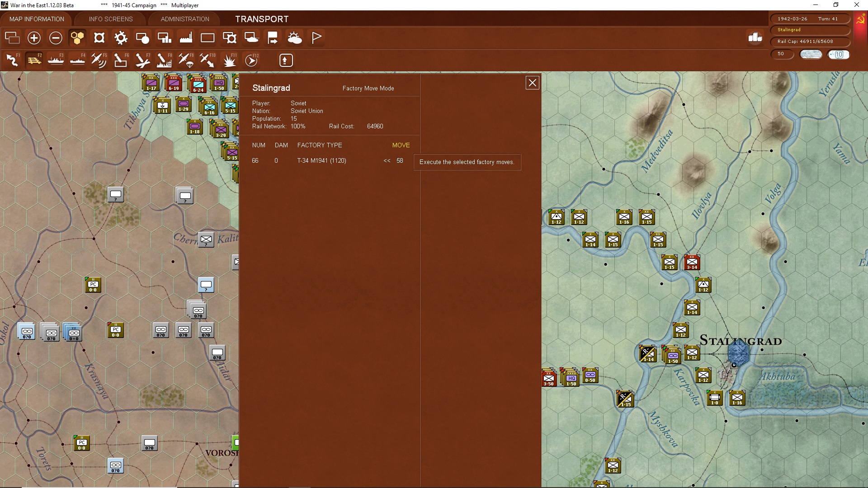Screen dimensions: 868x488
Task: Click the tank over rectangle icon
Action: [251, 38]
